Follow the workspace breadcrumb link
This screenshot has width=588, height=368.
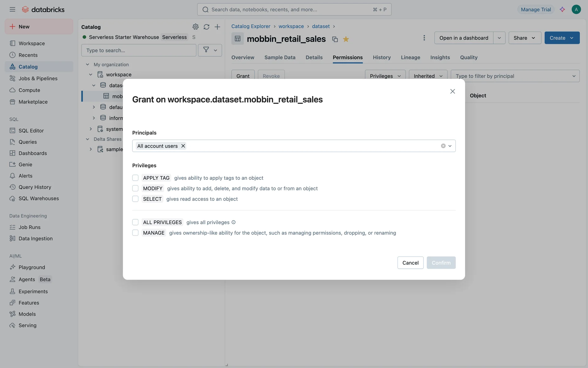291,26
